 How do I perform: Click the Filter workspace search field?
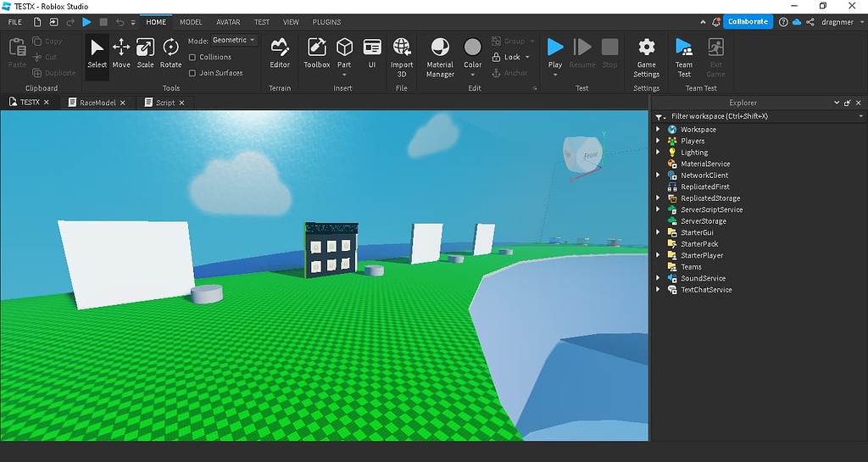click(x=763, y=117)
